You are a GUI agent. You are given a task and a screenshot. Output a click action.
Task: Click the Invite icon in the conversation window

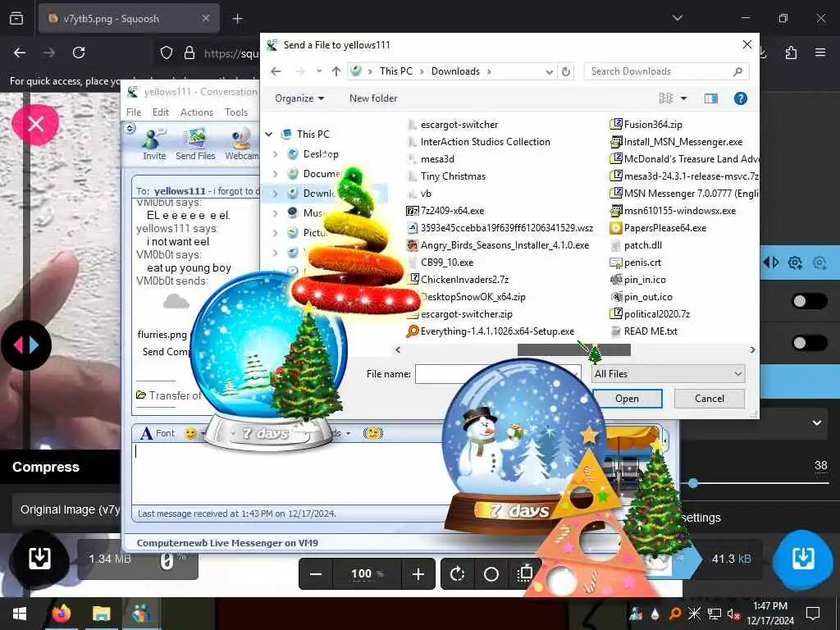154,144
